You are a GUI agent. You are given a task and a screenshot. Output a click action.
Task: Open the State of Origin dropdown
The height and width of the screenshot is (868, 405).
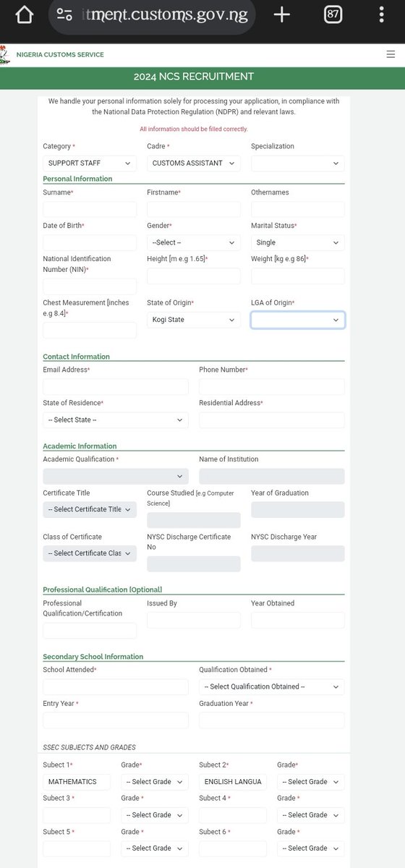tap(194, 319)
